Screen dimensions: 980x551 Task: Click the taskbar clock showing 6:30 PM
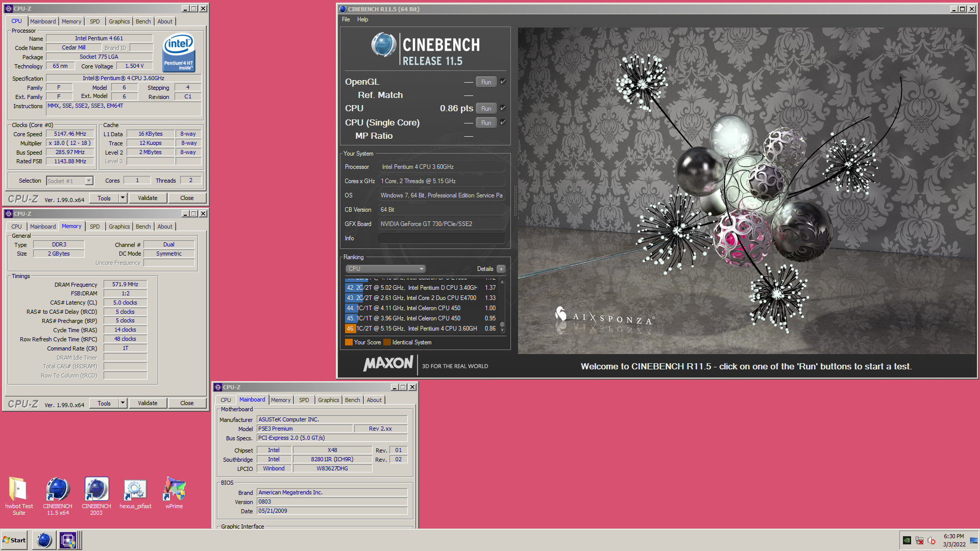pyautogui.click(x=954, y=540)
